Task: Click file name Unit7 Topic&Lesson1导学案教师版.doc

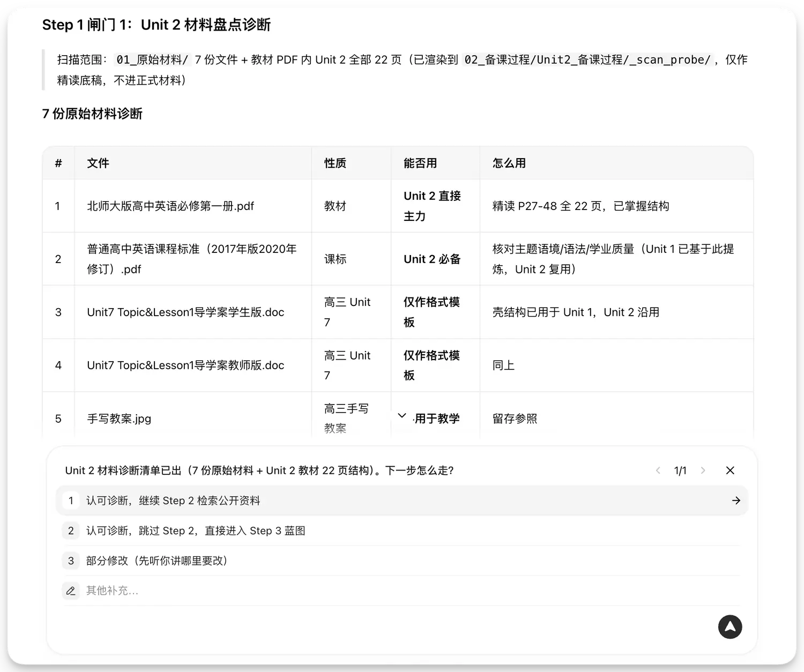Action: 185,365
